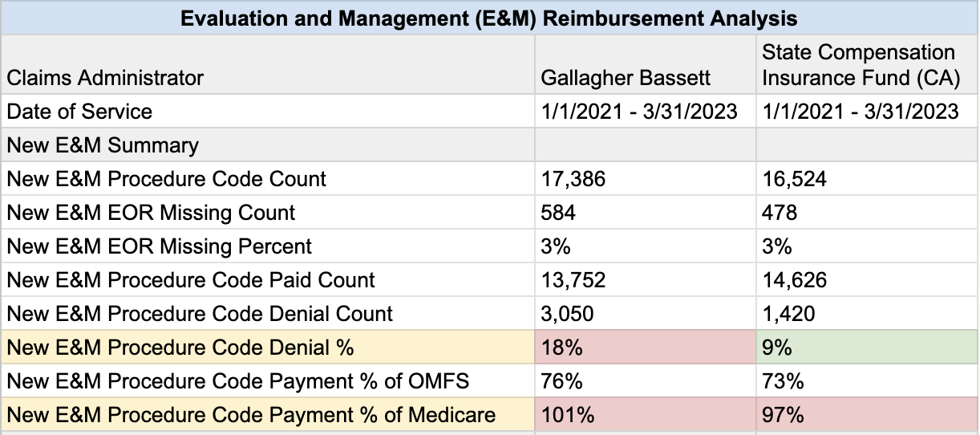Click the Date of Service label cell
980x435 pixels.
coord(268,111)
